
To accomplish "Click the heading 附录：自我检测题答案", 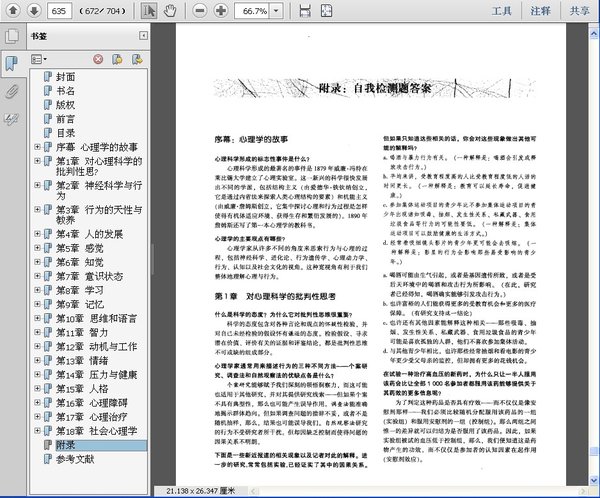I will (x=375, y=88).
